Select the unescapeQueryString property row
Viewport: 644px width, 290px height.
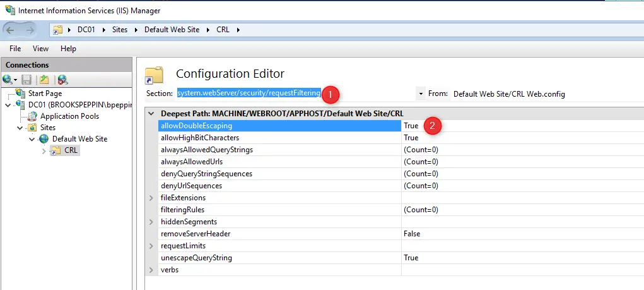click(401, 258)
